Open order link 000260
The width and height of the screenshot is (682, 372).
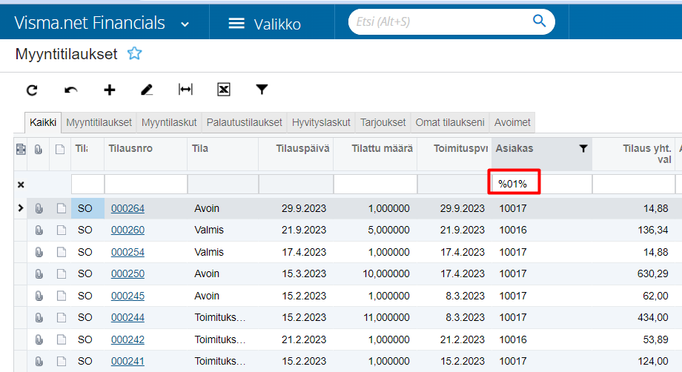127,230
